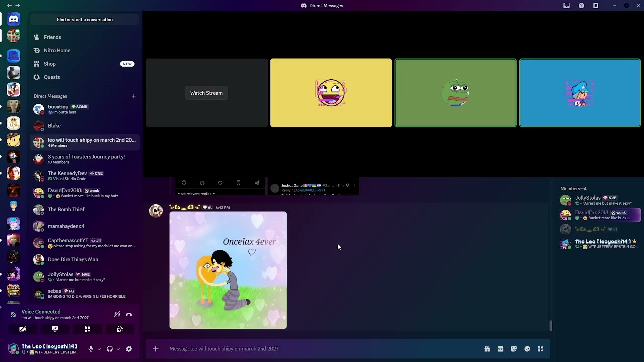The width and height of the screenshot is (644, 362).
Task: Open the Quests page
Action: click(85, 77)
